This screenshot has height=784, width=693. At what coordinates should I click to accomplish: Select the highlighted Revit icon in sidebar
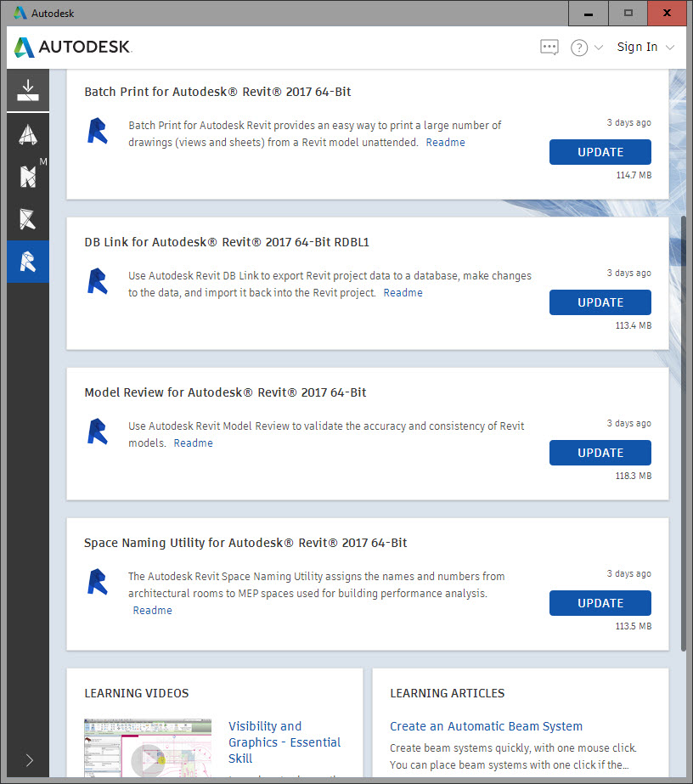(x=28, y=262)
